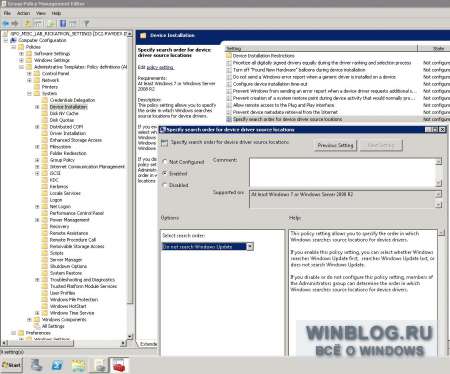The height and width of the screenshot is (374, 450).
Task: Click the Comment box scroll down arrow
Action: (439, 183)
